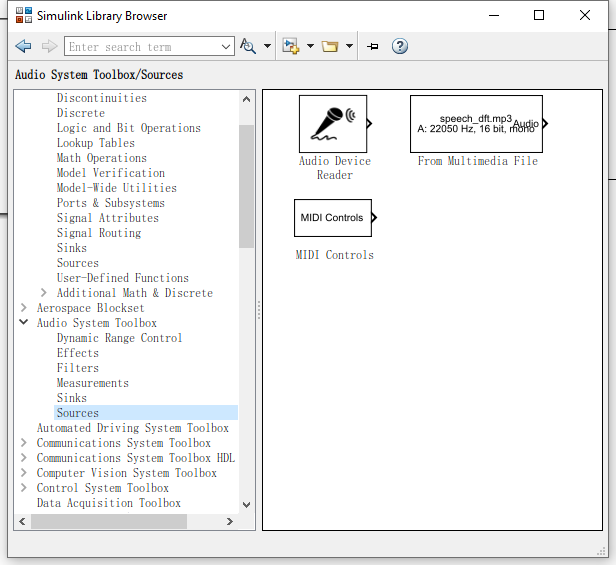Image resolution: width=616 pixels, height=565 pixels.
Task: Select User-Defined Functions library
Action: [x=123, y=278]
